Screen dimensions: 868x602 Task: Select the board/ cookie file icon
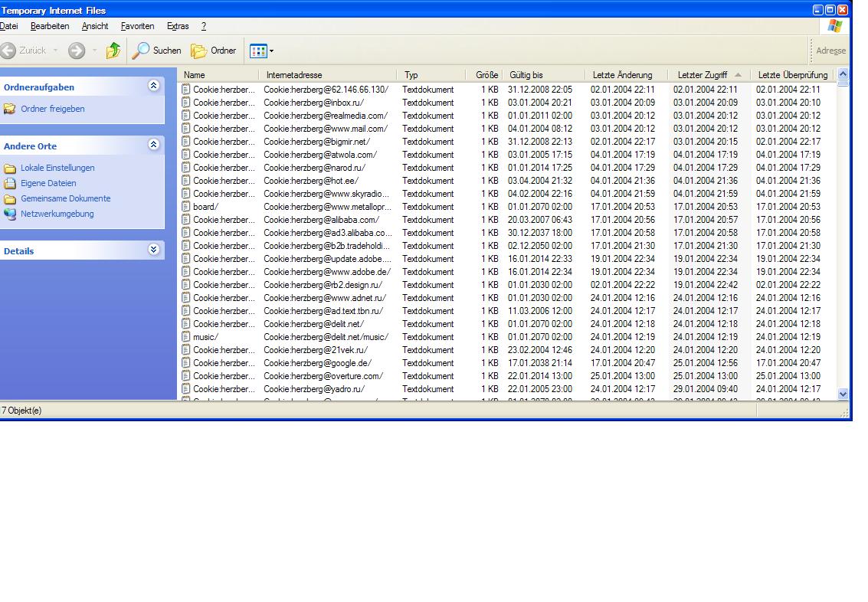[x=186, y=207]
